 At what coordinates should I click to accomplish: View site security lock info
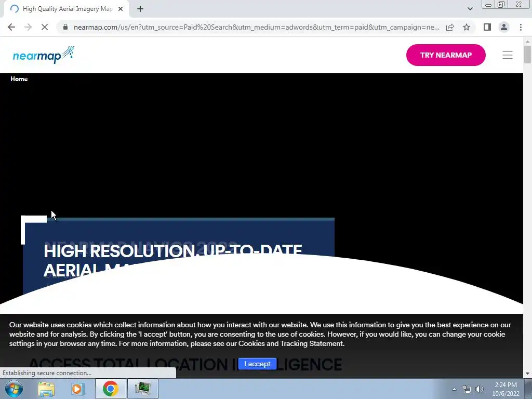pyautogui.click(x=65, y=27)
